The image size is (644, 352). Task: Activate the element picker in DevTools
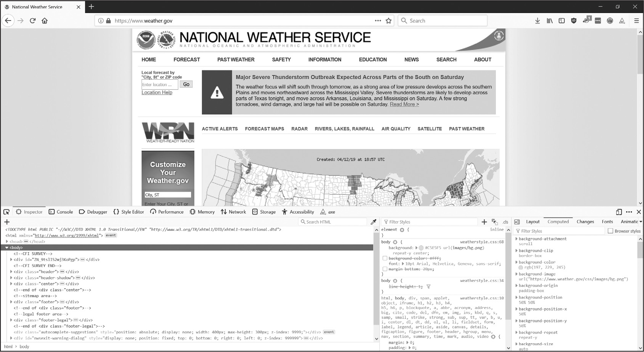[6, 212]
